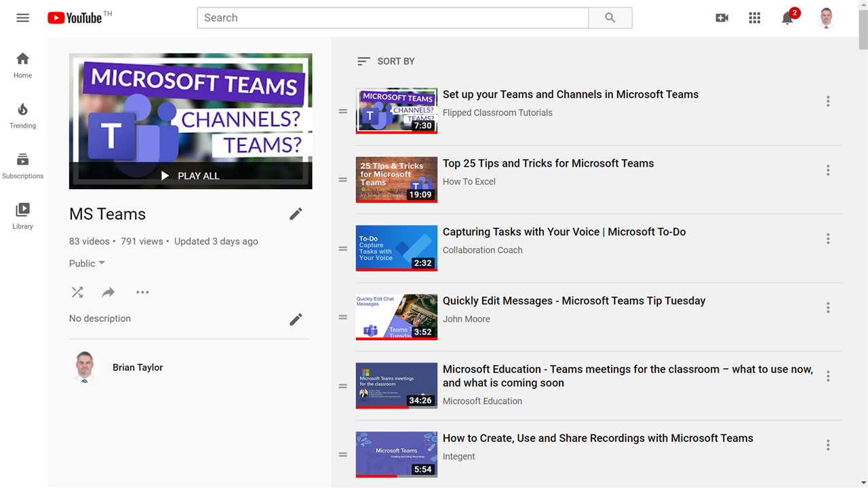Image resolution: width=868 pixels, height=488 pixels.
Task: Open John Moore channel link
Action: pyautogui.click(x=467, y=319)
